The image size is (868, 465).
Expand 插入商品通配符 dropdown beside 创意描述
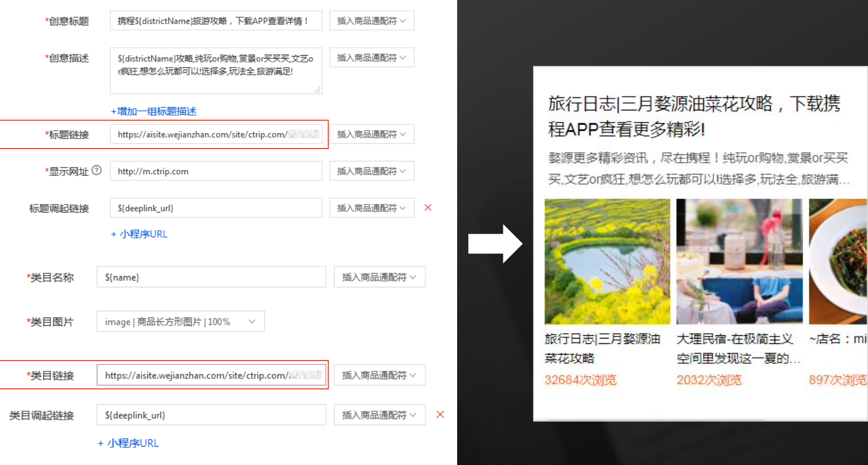[x=371, y=58]
